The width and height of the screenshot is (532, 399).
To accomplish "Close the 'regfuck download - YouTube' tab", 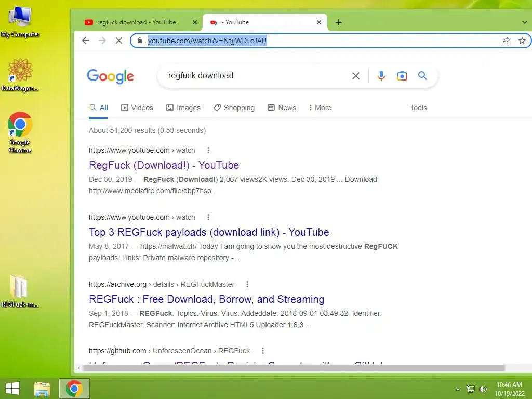I will point(195,22).
